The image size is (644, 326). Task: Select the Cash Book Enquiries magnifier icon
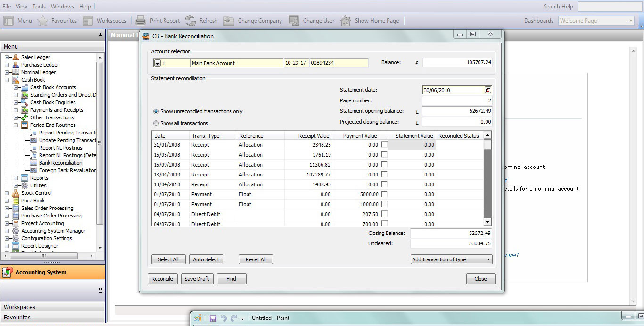pos(25,102)
